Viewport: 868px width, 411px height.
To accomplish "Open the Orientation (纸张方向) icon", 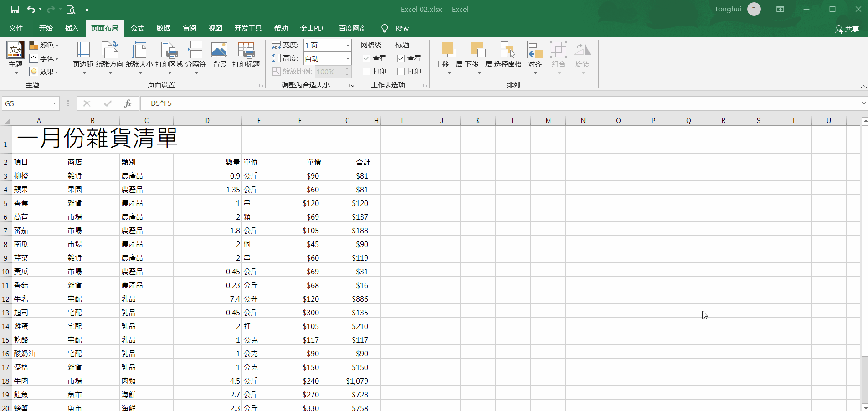I will click(x=110, y=50).
